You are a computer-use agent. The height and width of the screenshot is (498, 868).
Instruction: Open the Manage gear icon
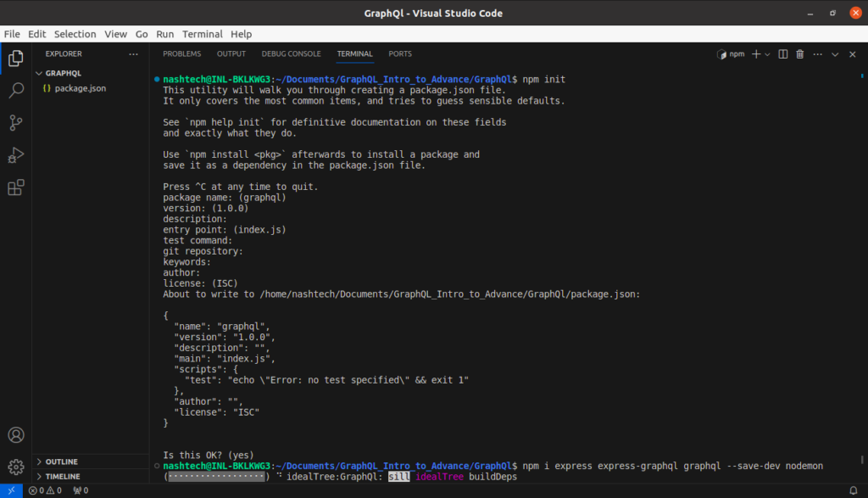(x=15, y=466)
